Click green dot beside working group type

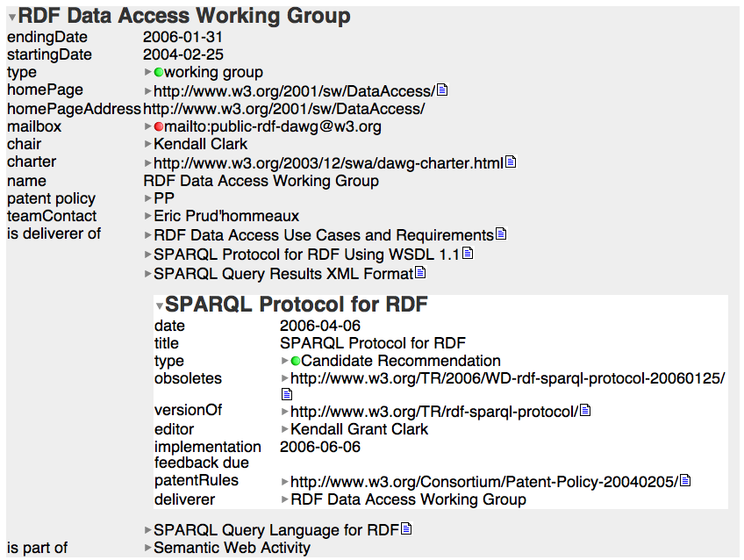[159, 73]
